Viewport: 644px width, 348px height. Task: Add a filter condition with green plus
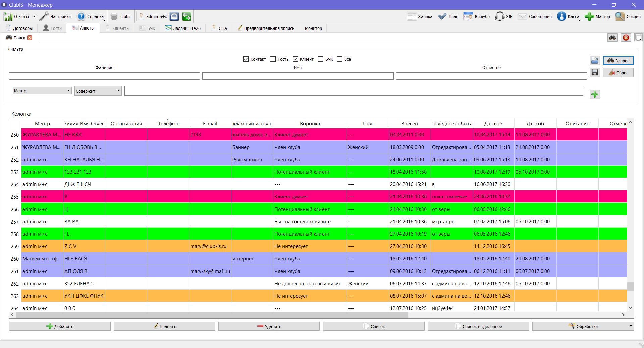point(595,94)
